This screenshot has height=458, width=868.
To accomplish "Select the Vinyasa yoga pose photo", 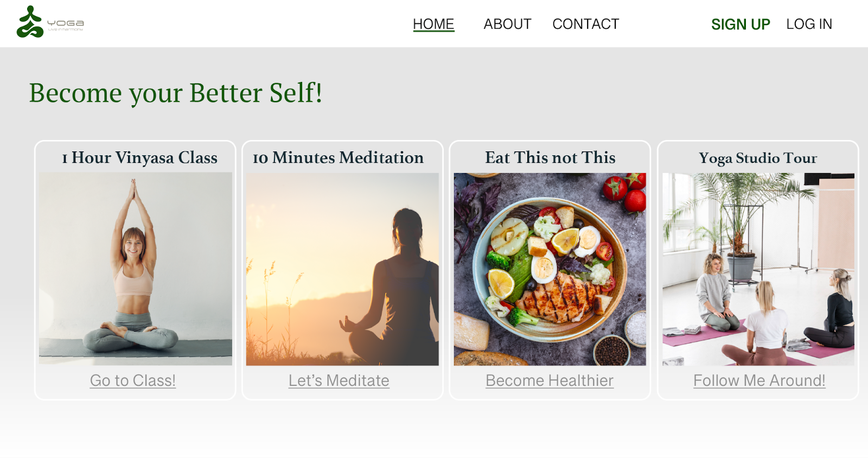I will pos(136,269).
